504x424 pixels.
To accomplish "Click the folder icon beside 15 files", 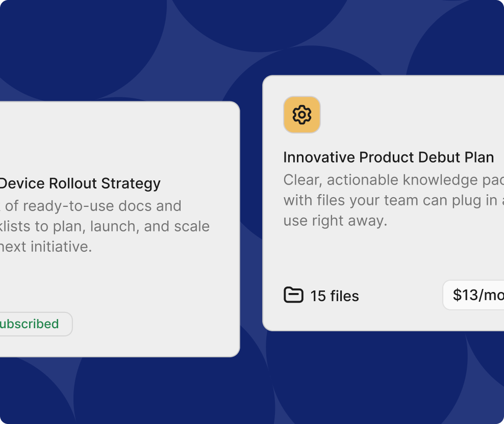I will click(x=293, y=295).
